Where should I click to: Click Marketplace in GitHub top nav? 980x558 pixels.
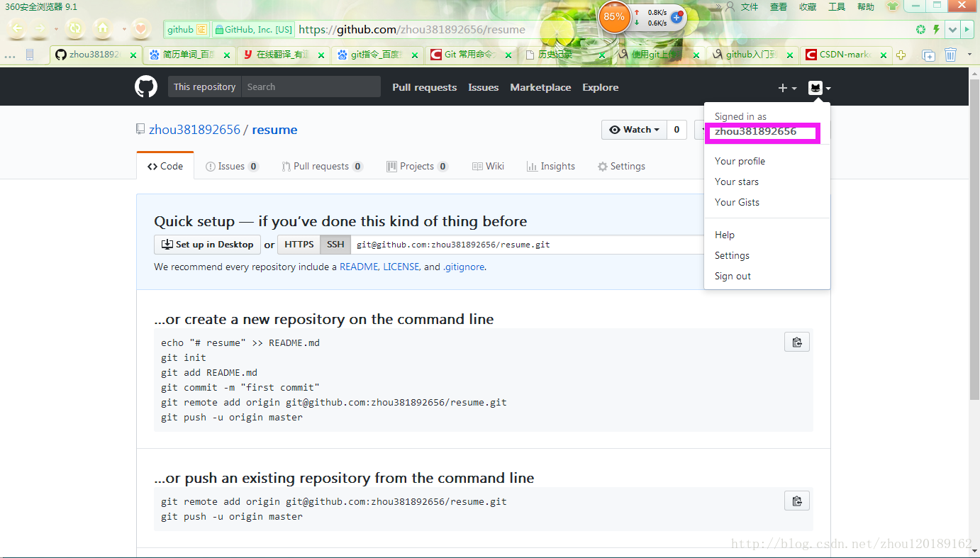click(x=540, y=87)
